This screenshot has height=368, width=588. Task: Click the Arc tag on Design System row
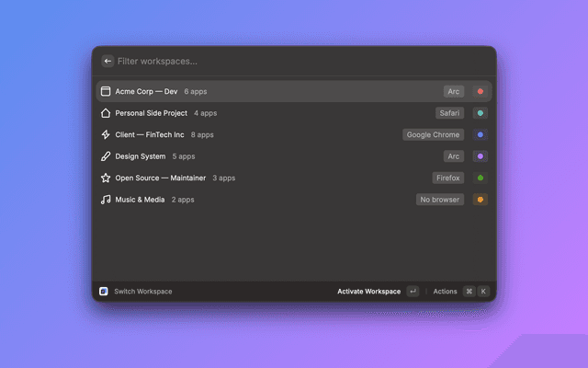coord(454,156)
